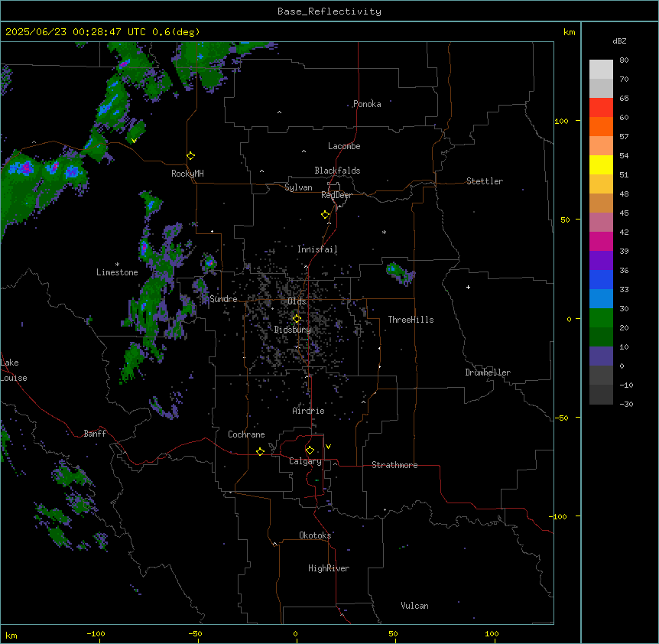Click the dBZ legend heading

coord(619,41)
